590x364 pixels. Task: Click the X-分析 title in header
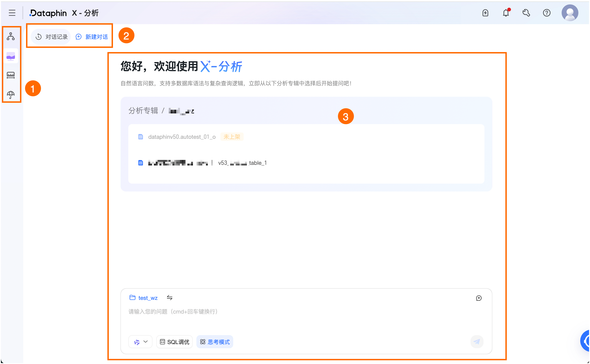click(x=85, y=13)
